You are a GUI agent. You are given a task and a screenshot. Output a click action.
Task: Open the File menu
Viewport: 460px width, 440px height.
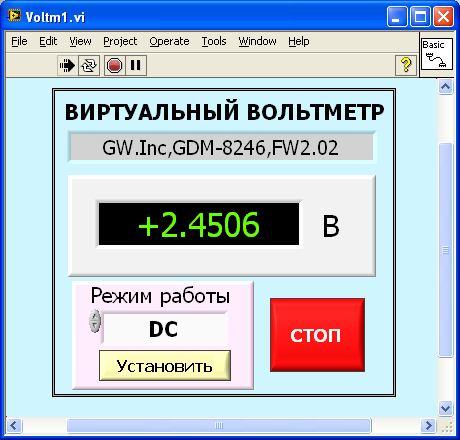point(19,41)
